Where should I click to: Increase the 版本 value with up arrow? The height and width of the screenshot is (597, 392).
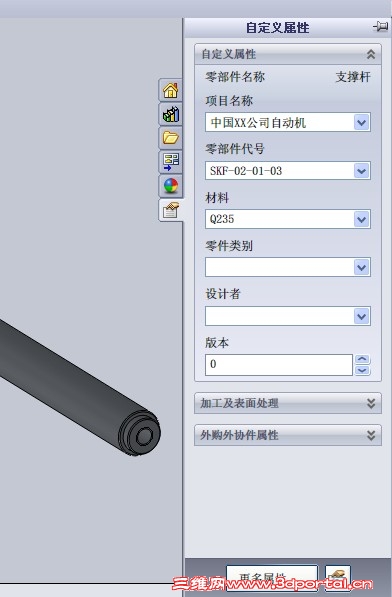(362, 359)
